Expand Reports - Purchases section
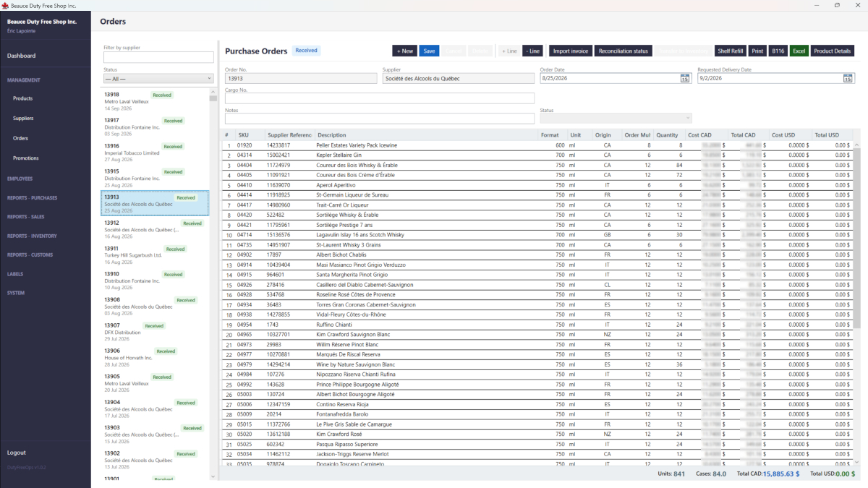Viewport: 868px width, 488px height. [x=32, y=198]
